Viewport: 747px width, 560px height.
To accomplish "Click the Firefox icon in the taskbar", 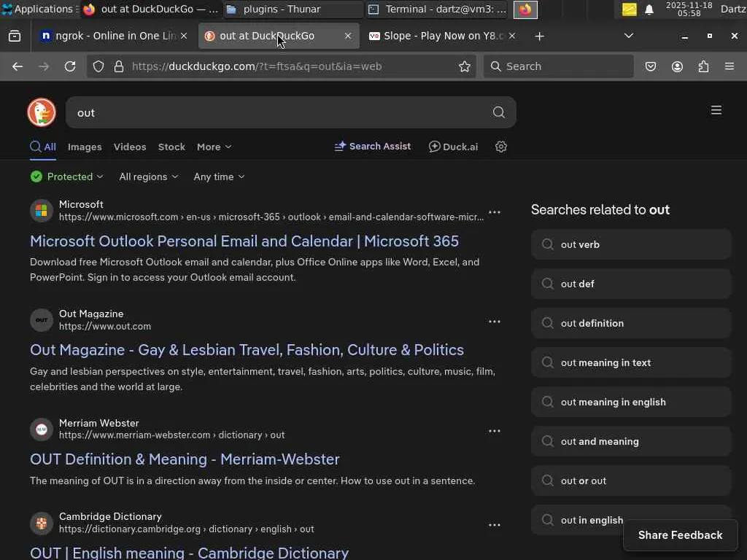I will (525, 9).
